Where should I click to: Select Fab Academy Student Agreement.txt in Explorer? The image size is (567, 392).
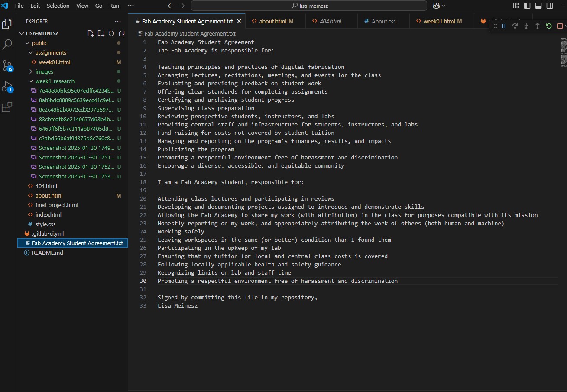point(73,243)
